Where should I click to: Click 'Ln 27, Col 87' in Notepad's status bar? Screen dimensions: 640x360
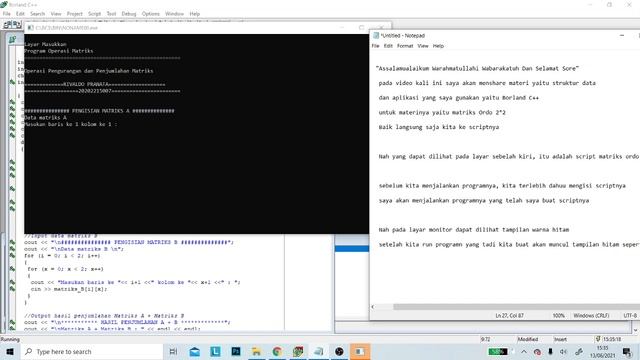tap(509, 316)
